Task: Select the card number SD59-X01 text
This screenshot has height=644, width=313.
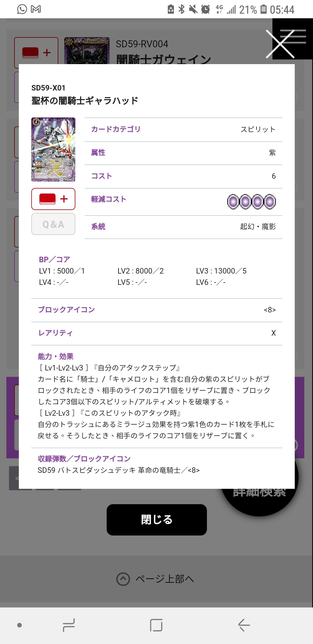Action: pos(48,88)
